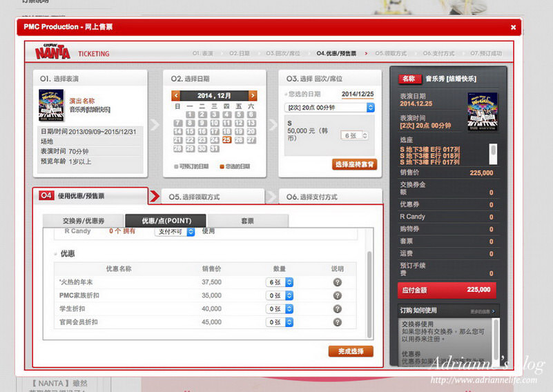Screen dimensions: 553x392
Task: Open quantity dropdown for PMC家族折扣
Action: point(280,295)
